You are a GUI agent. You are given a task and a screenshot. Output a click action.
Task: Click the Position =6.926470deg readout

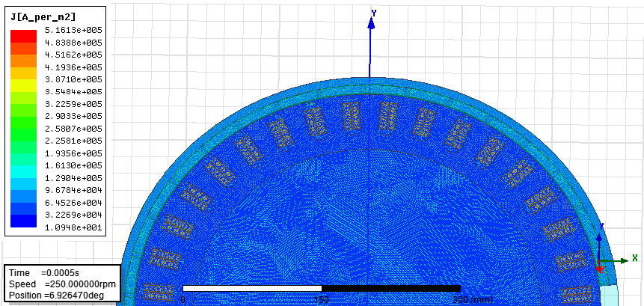[56, 296]
